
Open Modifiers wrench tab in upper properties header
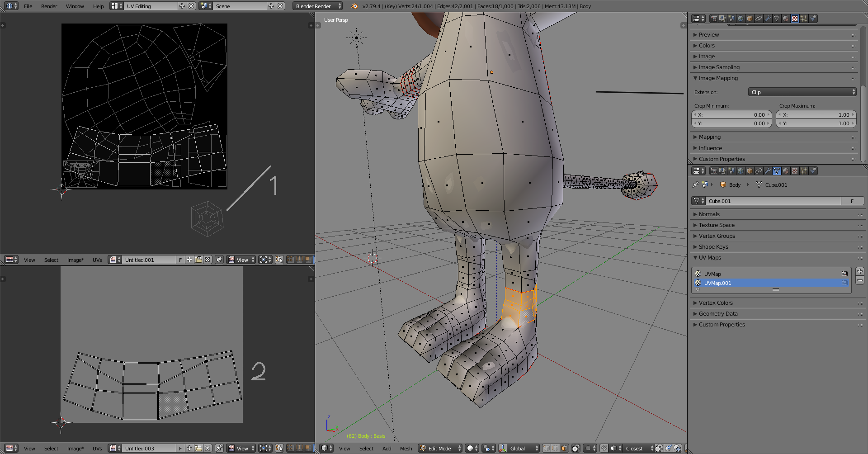768,19
